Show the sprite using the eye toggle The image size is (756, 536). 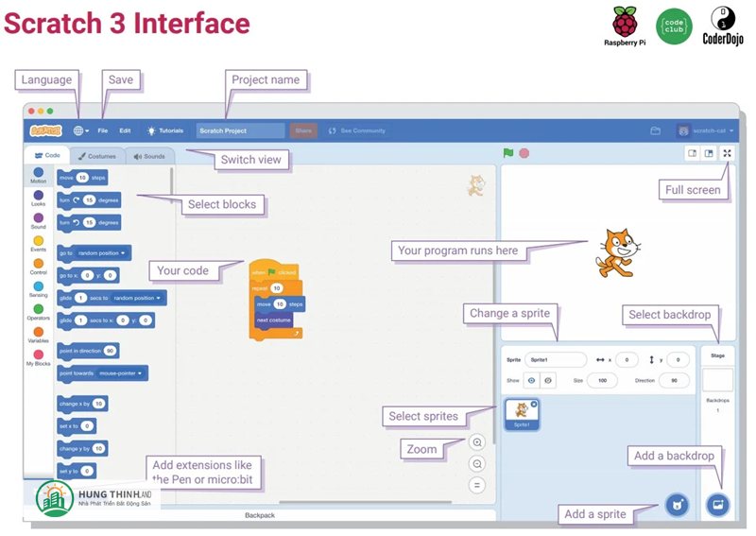[x=530, y=380]
